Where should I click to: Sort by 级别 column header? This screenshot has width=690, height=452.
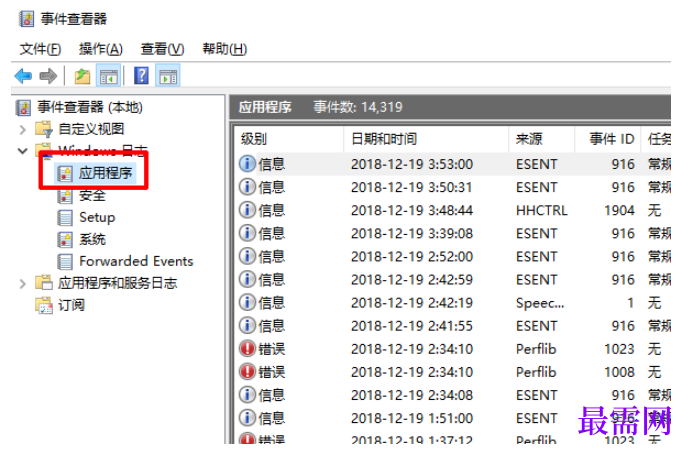coord(289,139)
